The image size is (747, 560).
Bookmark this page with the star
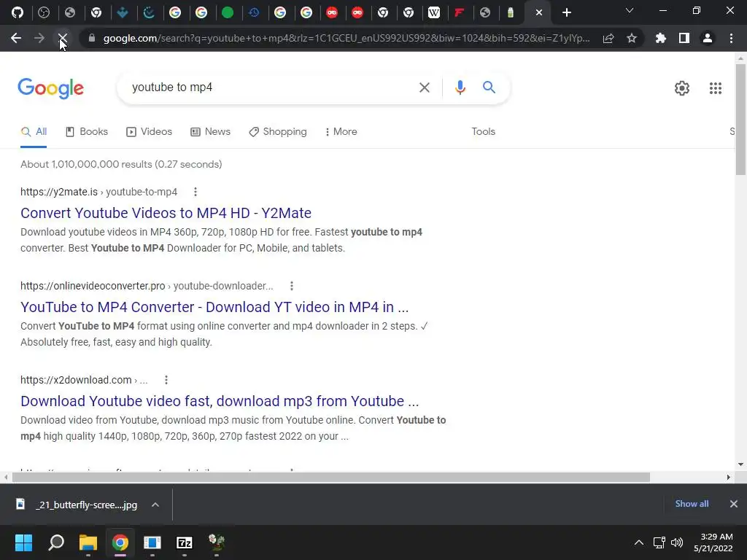(632, 38)
